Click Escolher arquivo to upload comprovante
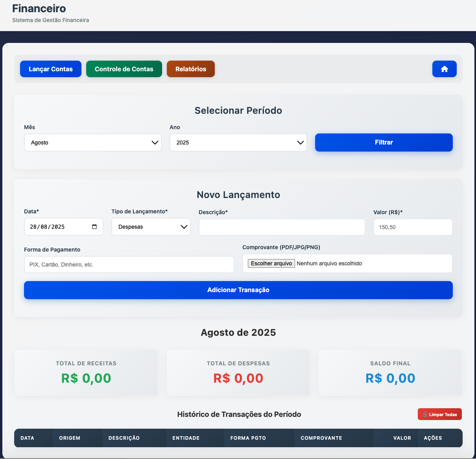The image size is (476, 459). pyautogui.click(x=271, y=263)
